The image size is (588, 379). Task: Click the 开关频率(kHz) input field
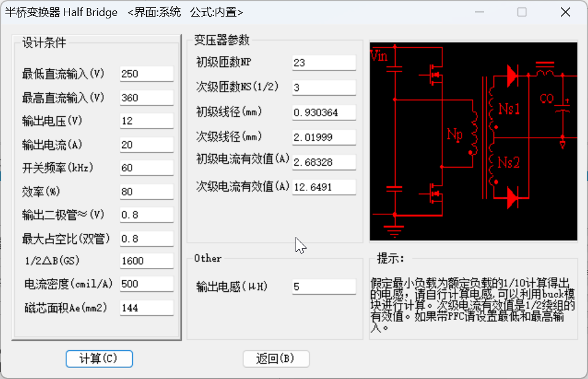(147, 168)
